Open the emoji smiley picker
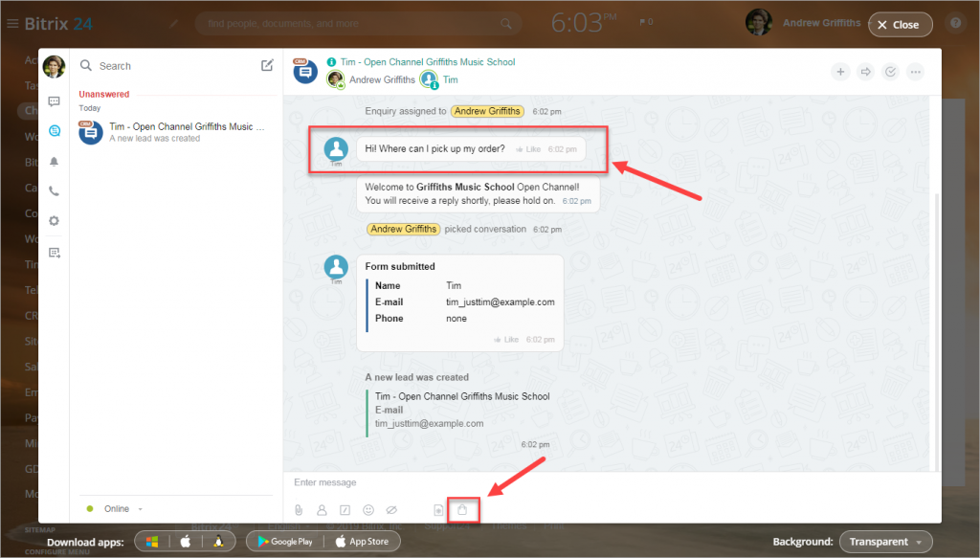 click(368, 510)
